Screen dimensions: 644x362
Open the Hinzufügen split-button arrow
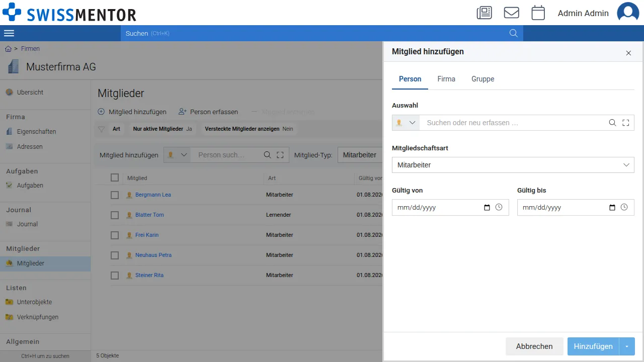[627, 346]
